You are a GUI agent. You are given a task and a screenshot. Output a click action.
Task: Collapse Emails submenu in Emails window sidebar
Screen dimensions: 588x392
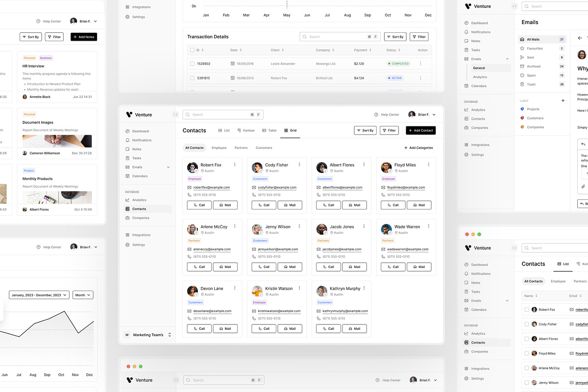[507, 59]
